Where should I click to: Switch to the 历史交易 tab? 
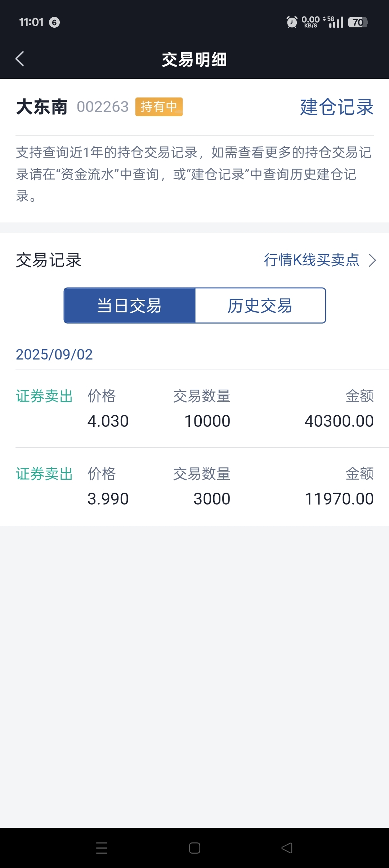click(x=260, y=306)
